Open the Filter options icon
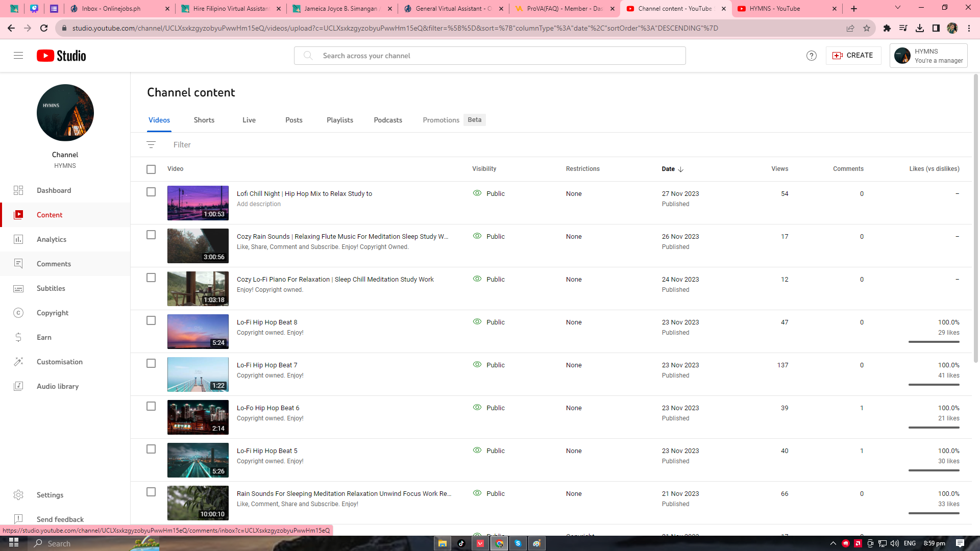The width and height of the screenshot is (980, 551). [x=151, y=145]
